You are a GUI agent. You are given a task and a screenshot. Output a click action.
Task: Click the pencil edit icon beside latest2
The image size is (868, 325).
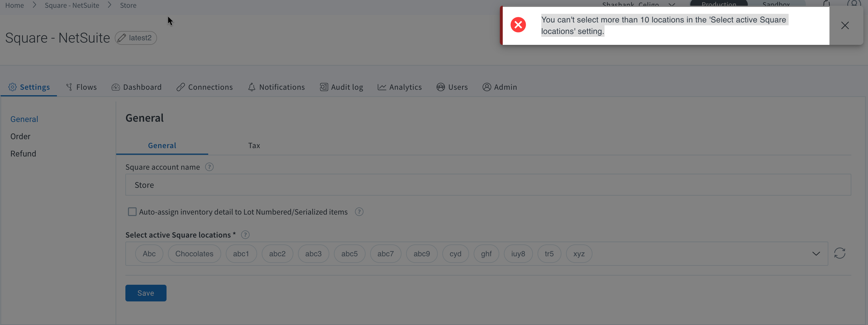(x=122, y=38)
